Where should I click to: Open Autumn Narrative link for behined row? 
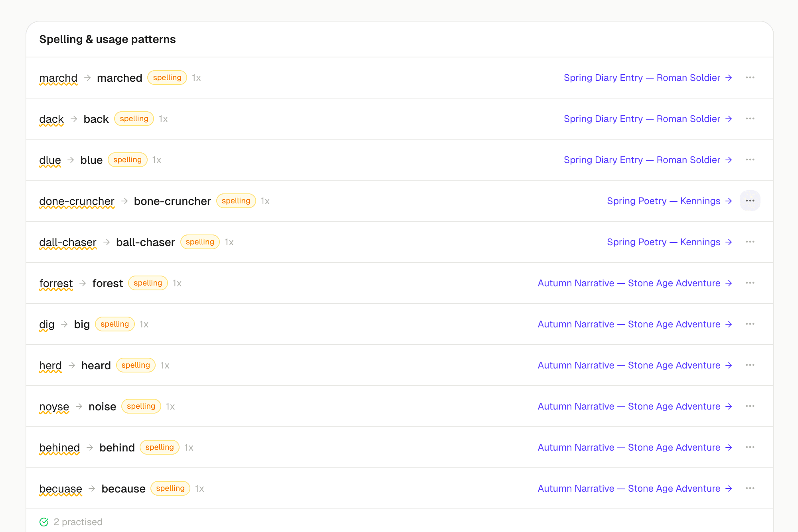tap(634, 447)
